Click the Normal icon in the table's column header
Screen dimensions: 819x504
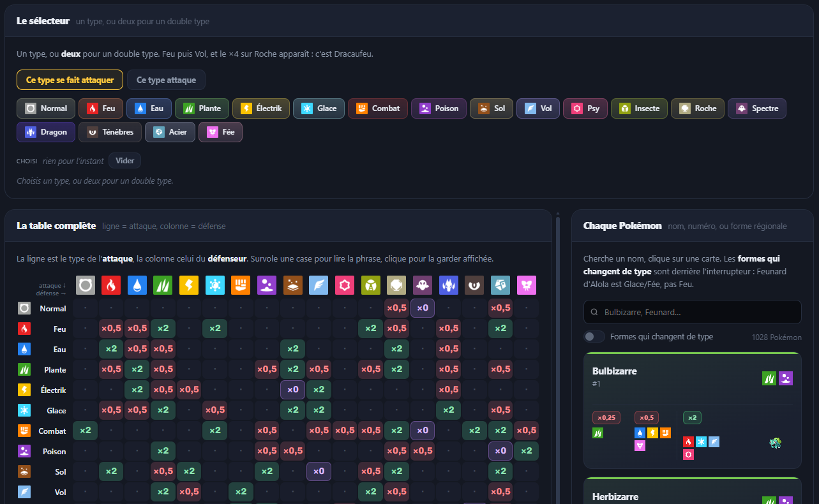coord(86,285)
